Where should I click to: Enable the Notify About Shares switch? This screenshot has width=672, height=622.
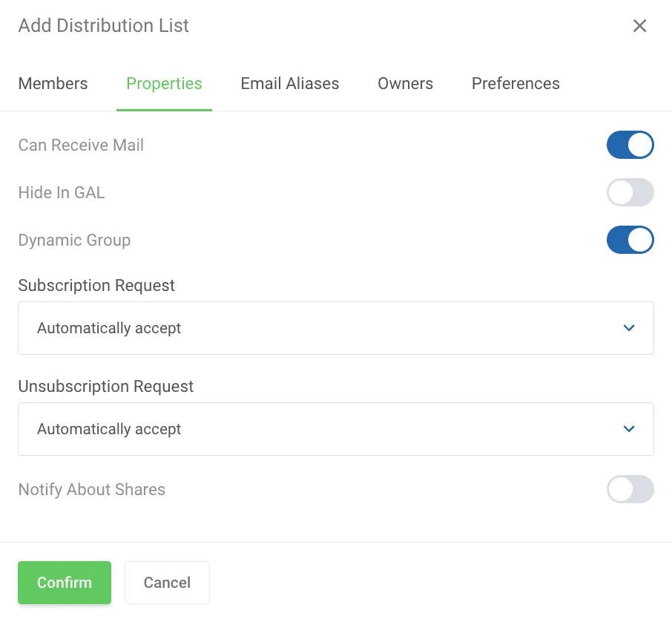(x=630, y=489)
